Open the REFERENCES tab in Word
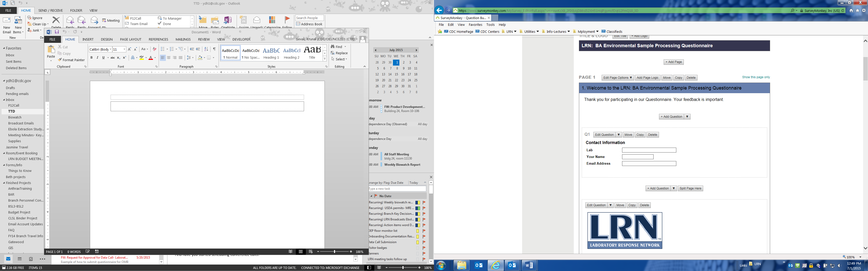This screenshot has height=271, width=868. pyautogui.click(x=158, y=39)
